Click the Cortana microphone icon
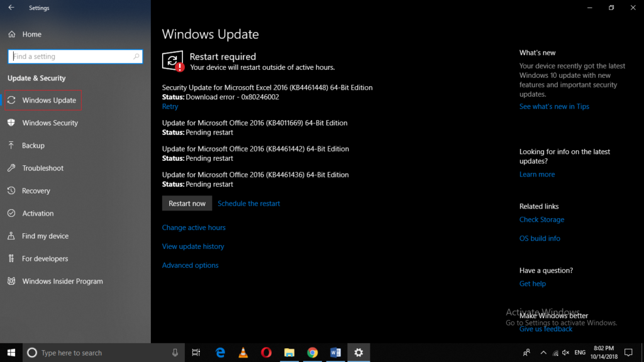 pos(175,353)
